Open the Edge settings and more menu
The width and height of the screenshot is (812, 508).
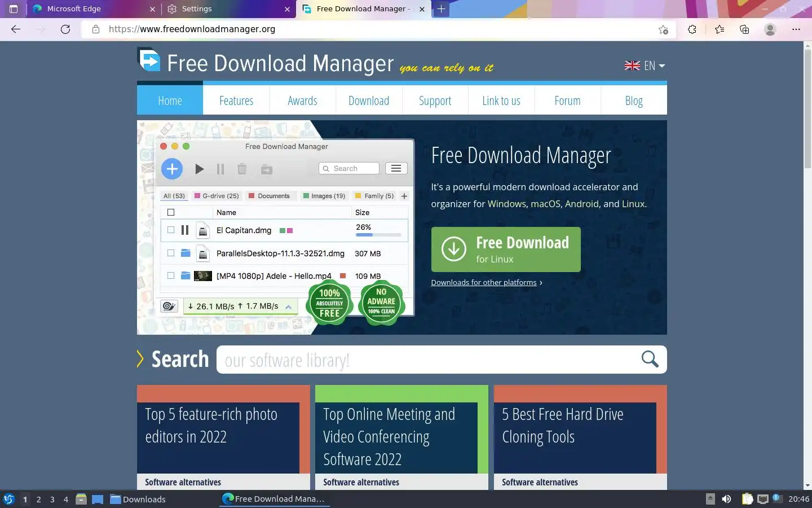796,29
